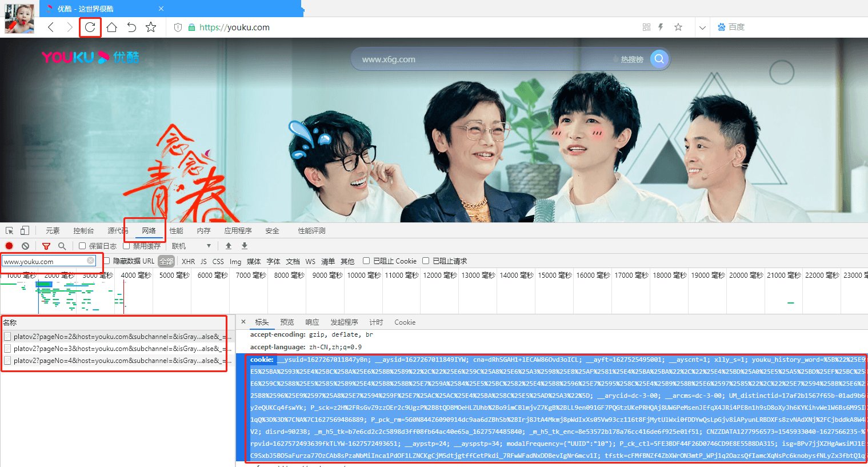Click the Baidu paw search engine icon
This screenshot has width=868, height=467.
coord(721,27)
